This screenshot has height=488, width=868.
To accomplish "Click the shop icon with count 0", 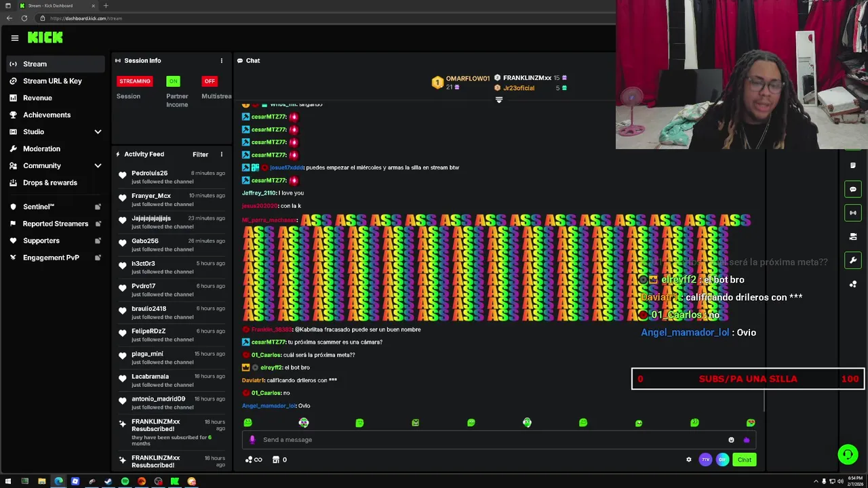I will pyautogui.click(x=279, y=460).
